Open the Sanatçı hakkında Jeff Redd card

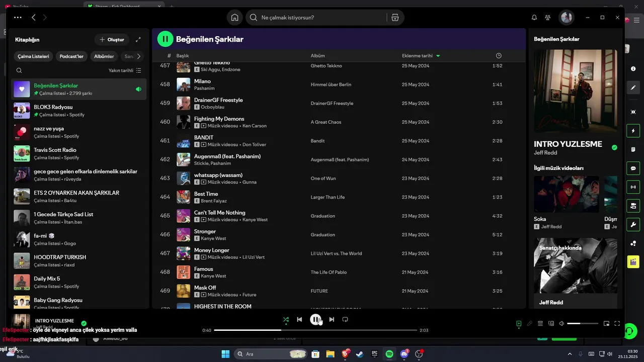[x=576, y=273]
